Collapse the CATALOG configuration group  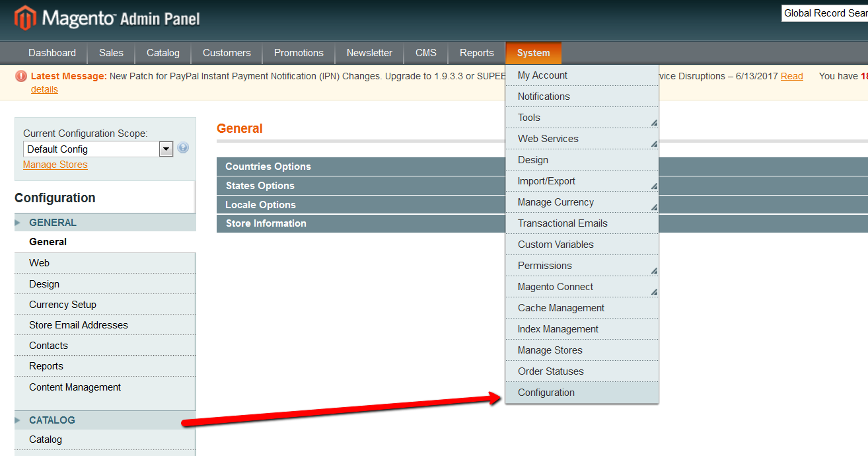[105, 420]
